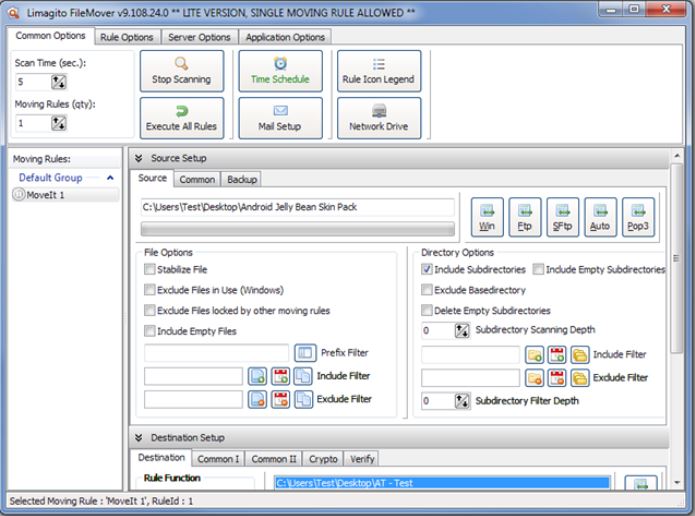Open file Exclude Filter name setup icon
Screen dimensions: 695x516
coord(257,399)
